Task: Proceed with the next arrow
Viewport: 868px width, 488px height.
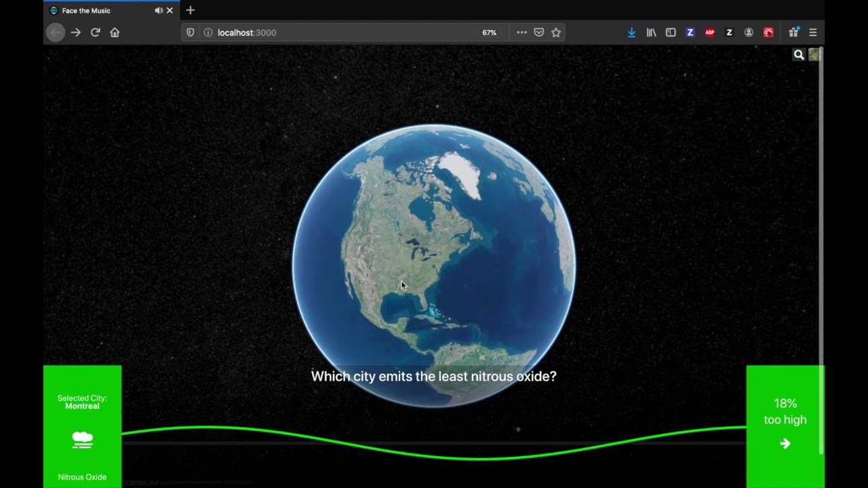Action: click(785, 444)
